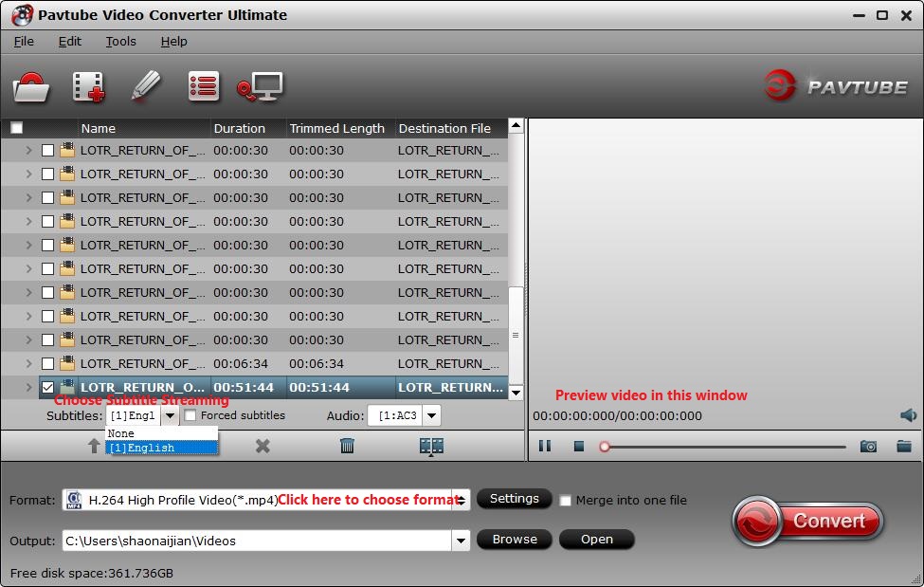
Task: Open the Format dropdown list
Action: click(x=462, y=501)
